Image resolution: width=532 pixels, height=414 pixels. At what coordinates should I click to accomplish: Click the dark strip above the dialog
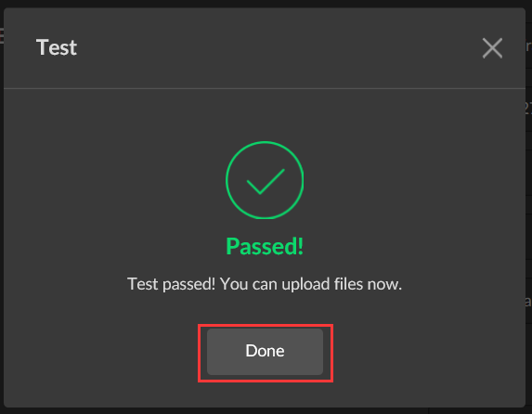265,4
